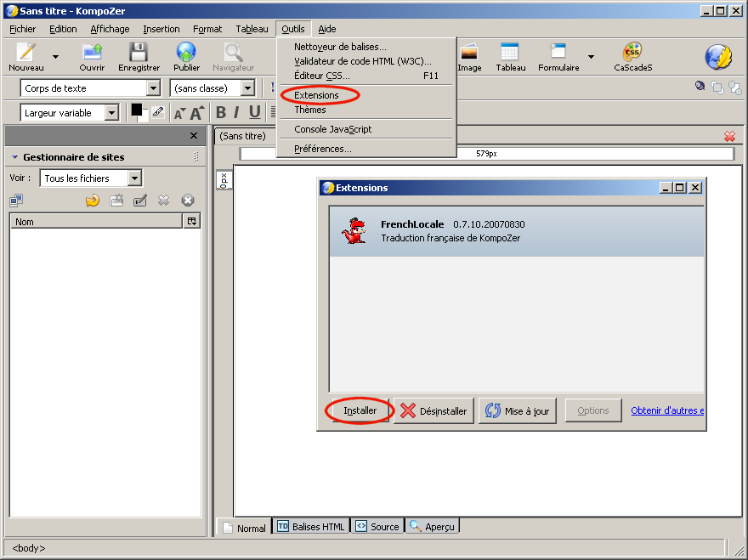748x560 pixels.
Task: Choose Nettoyeur de balises from Outils menu
Action: point(365,47)
